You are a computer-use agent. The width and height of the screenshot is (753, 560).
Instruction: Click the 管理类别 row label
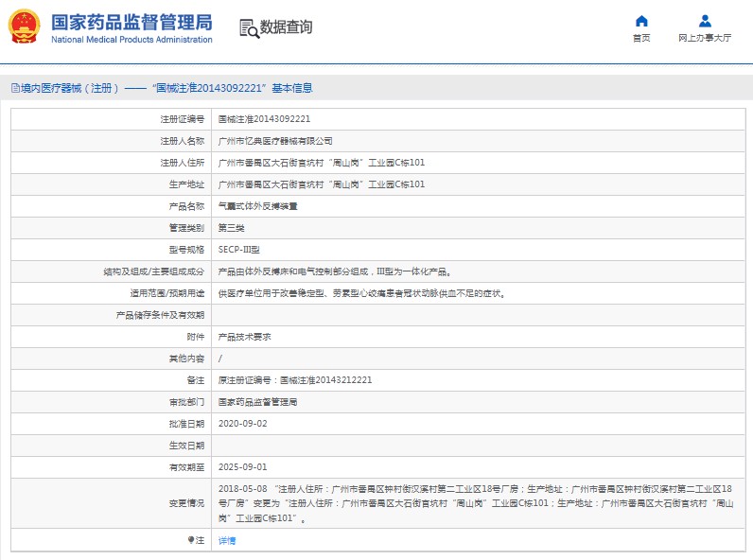186,228
